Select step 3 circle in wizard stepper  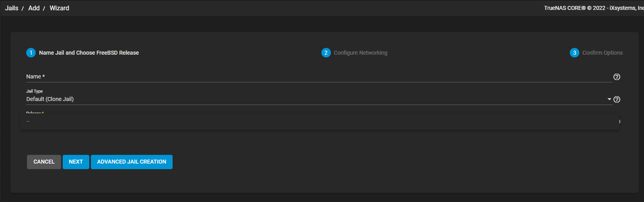[x=574, y=53]
